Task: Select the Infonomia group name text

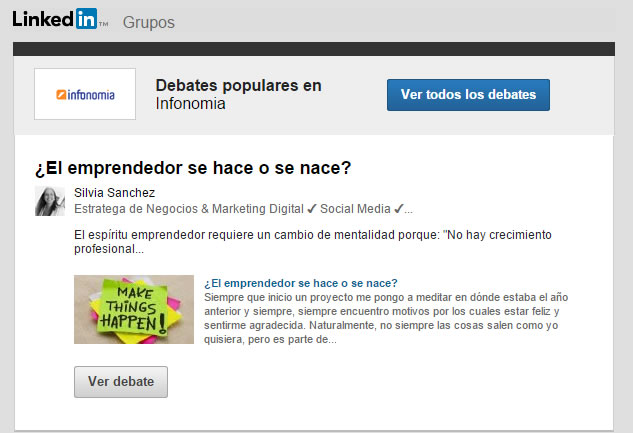Action: tap(191, 104)
